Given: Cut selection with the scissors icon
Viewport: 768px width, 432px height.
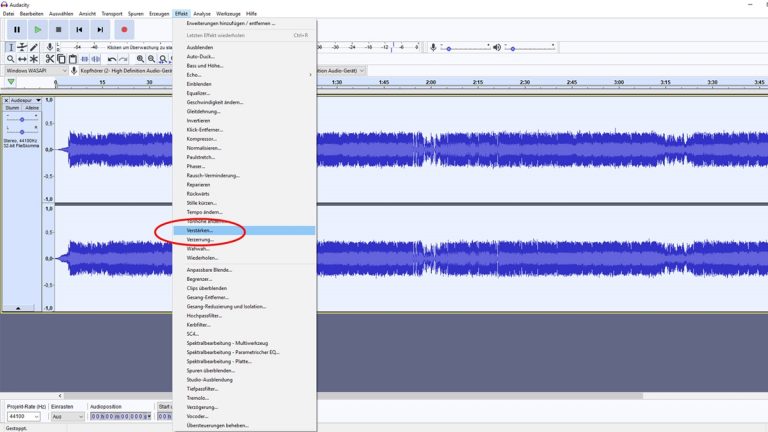Looking at the screenshot, I should [x=49, y=59].
